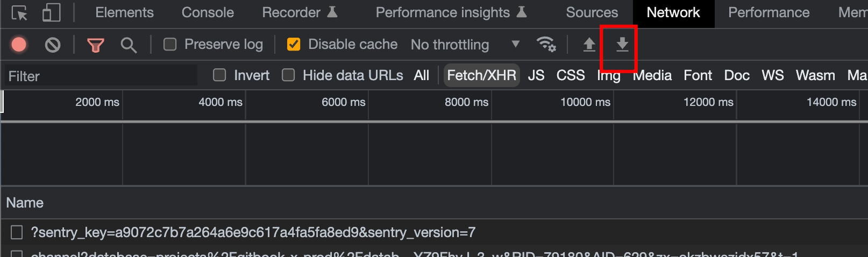Click the export HAR download arrow
The width and height of the screenshot is (868, 257).
(x=622, y=44)
